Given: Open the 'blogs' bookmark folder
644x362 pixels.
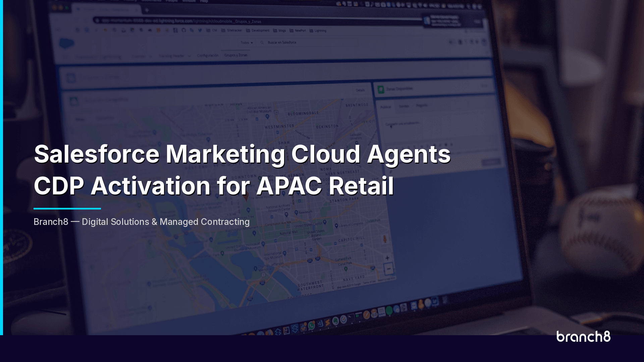Looking at the screenshot, I should (x=279, y=31).
